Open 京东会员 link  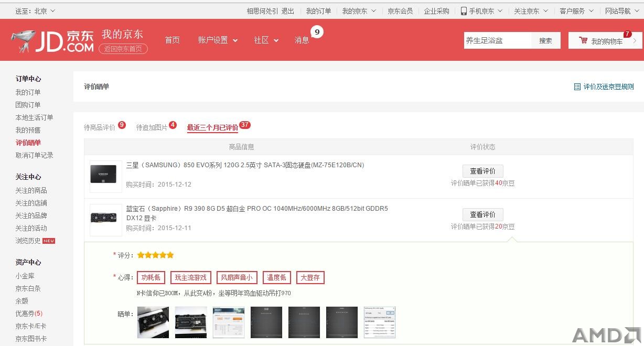click(400, 10)
